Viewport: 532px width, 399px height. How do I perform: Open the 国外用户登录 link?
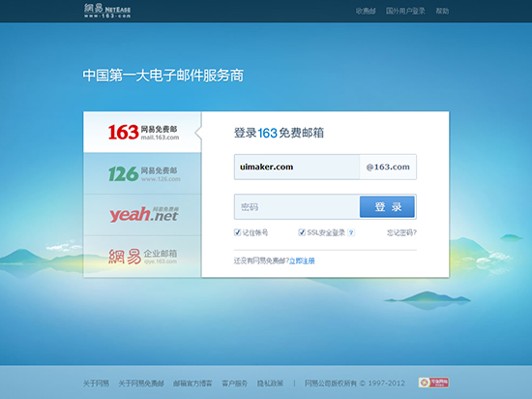405,12
